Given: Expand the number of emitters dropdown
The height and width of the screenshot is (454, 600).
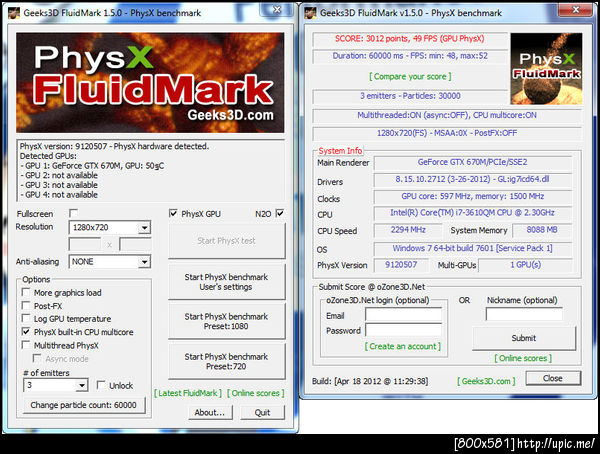Looking at the screenshot, I should 55,385.
